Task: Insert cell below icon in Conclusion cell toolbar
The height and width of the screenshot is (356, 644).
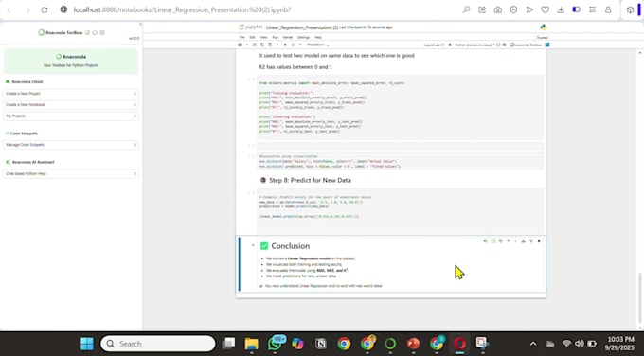Action: [531, 241]
